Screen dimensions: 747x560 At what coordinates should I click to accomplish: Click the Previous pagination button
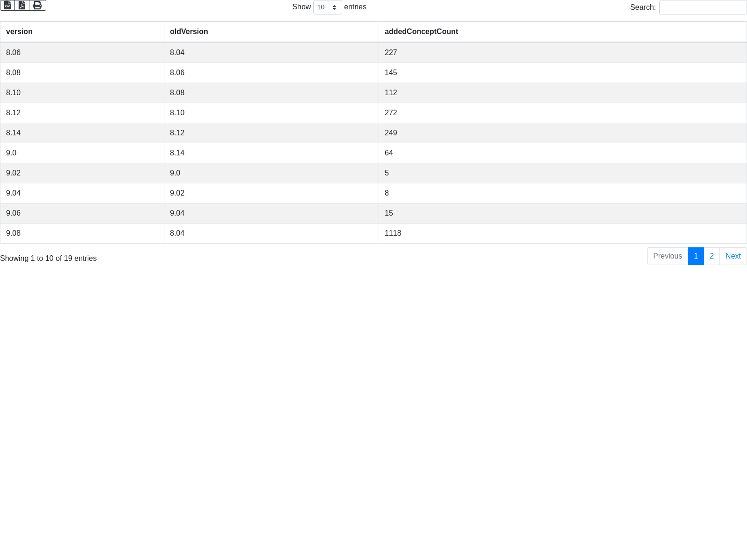pyautogui.click(x=667, y=256)
